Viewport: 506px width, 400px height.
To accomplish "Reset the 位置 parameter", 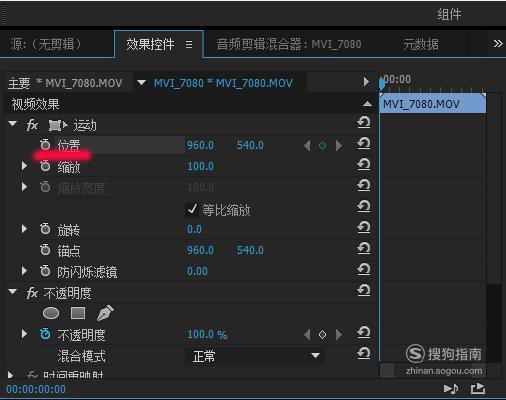I will [x=364, y=144].
